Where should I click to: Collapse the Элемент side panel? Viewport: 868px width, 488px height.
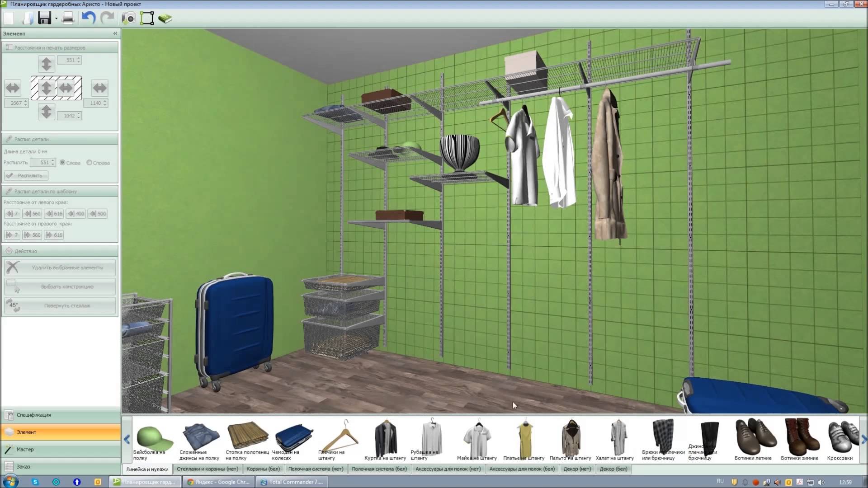pos(115,33)
